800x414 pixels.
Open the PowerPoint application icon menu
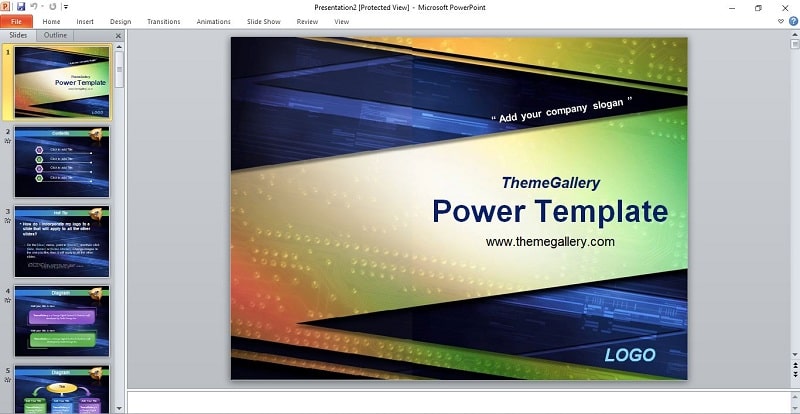click(5, 7)
